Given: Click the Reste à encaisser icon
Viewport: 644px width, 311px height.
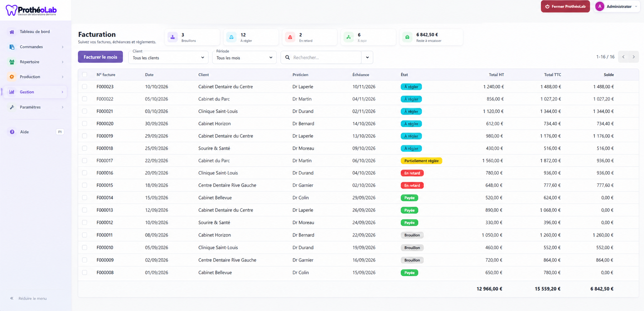Looking at the screenshot, I should click(407, 37).
